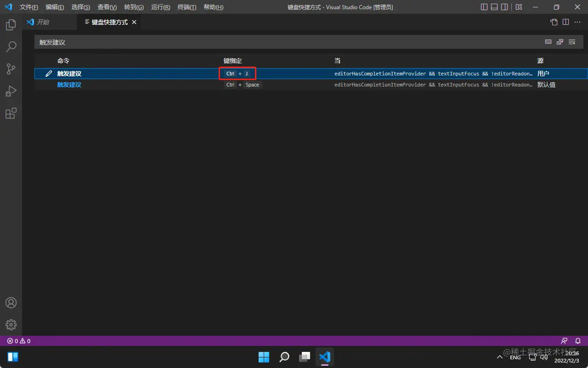The width and height of the screenshot is (588, 368).
Task: Clear the keybindings search input
Action: (x=572, y=42)
